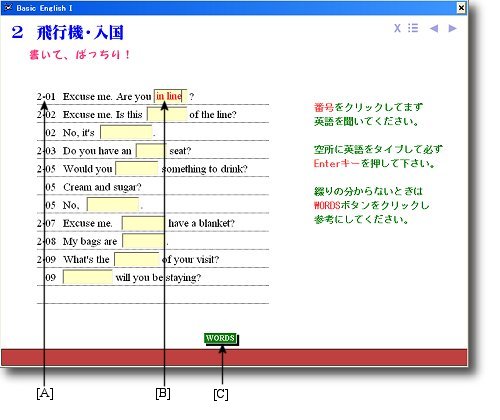Image resolution: width=500 pixels, height=420 pixels.
Task: Click the answer field containing 'in line'
Action: coord(170,96)
